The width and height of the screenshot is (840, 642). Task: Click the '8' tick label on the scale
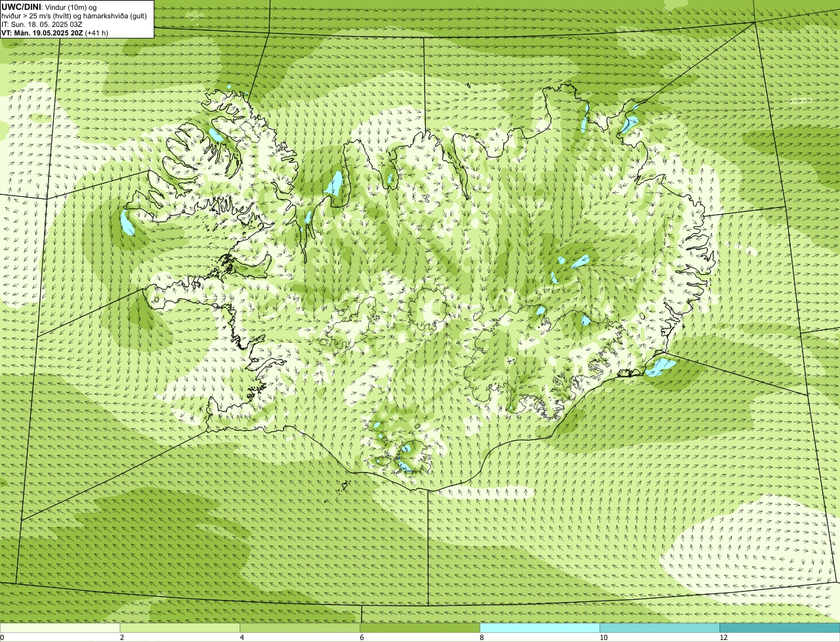tap(482, 637)
